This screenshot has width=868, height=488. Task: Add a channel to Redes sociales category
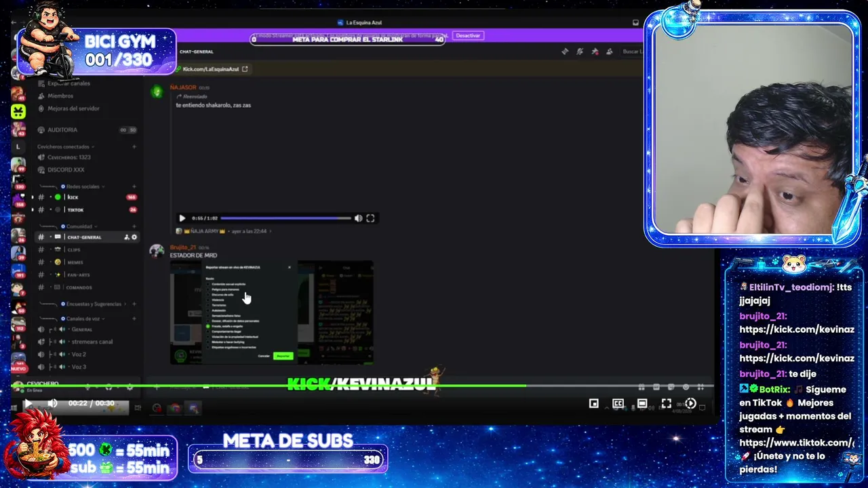134,186
